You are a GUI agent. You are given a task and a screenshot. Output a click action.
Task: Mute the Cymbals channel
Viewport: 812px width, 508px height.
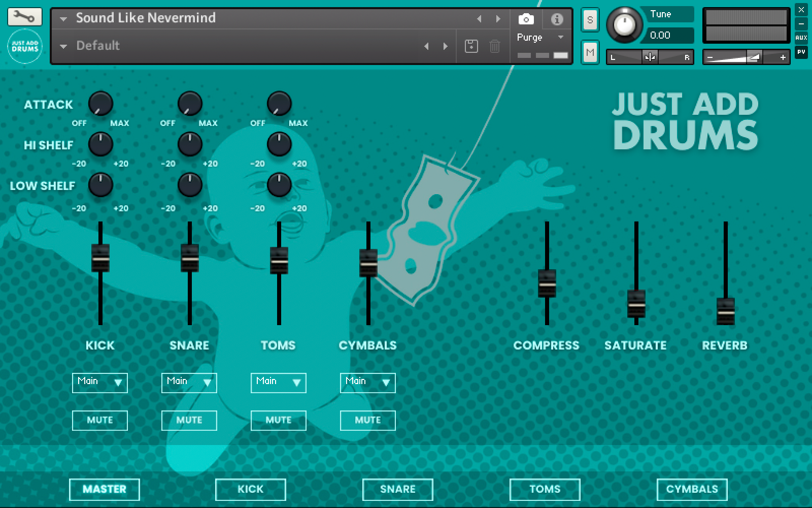(x=368, y=420)
